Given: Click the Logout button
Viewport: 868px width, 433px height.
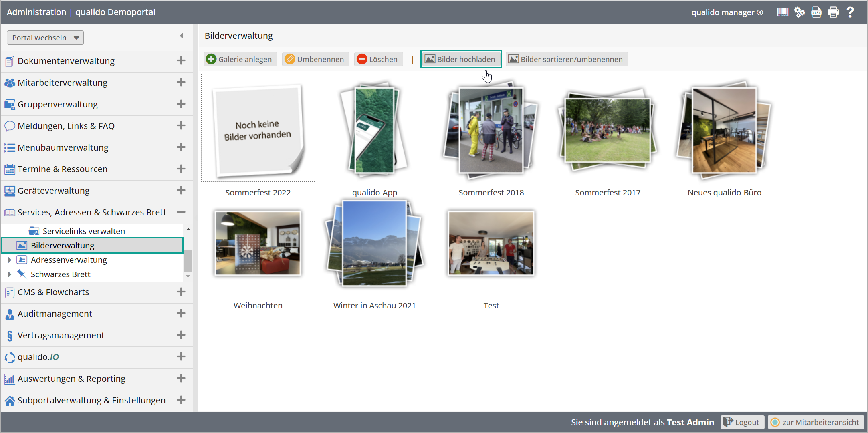Looking at the screenshot, I should coord(742,422).
